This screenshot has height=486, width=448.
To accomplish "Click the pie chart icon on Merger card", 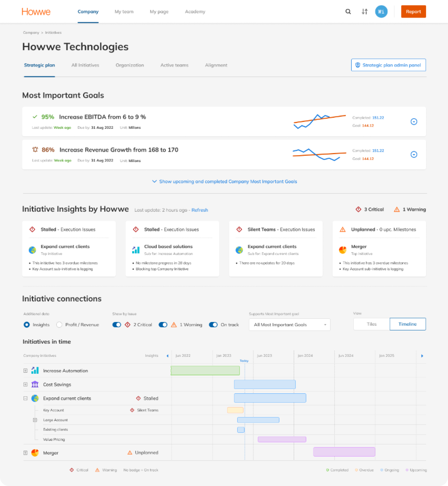I will pos(343,250).
